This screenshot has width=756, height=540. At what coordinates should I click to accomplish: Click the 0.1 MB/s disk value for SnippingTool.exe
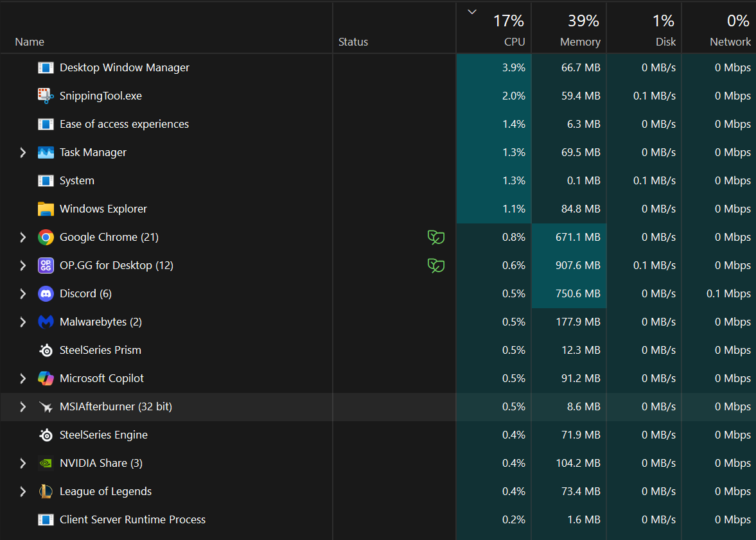[655, 96]
